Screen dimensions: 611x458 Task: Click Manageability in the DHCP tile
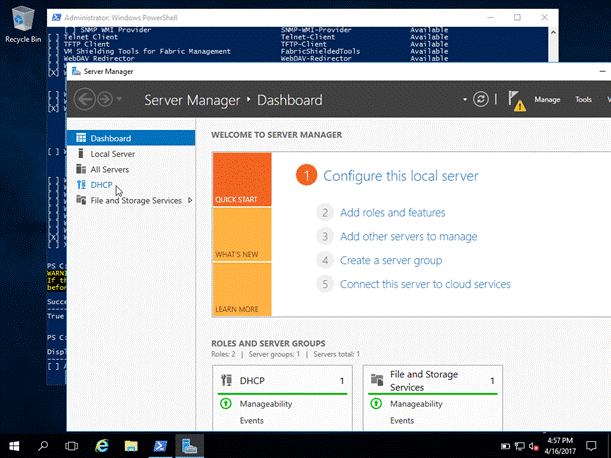tap(266, 404)
